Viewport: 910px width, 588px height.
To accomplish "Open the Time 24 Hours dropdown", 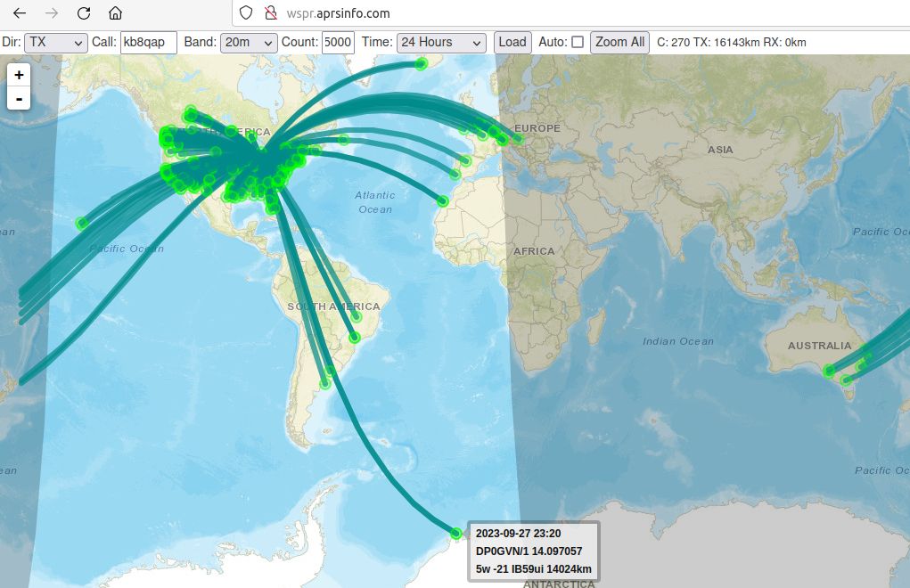I will tap(441, 43).
